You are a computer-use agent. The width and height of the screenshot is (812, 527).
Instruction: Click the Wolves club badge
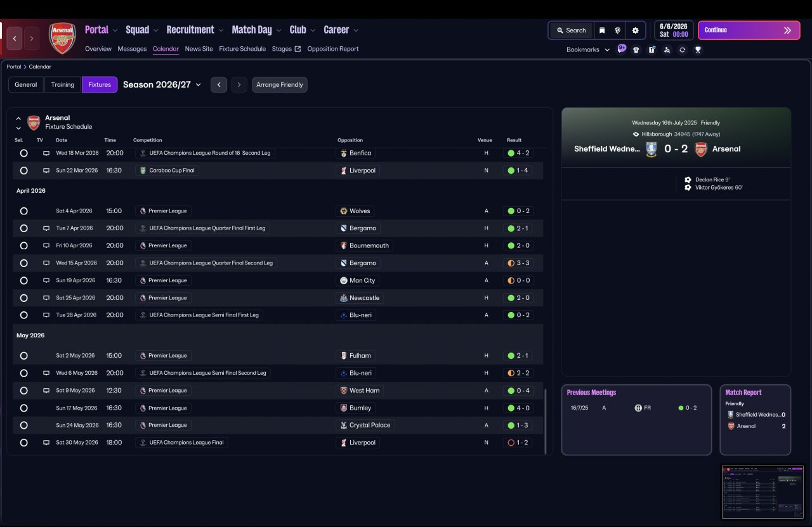(344, 211)
